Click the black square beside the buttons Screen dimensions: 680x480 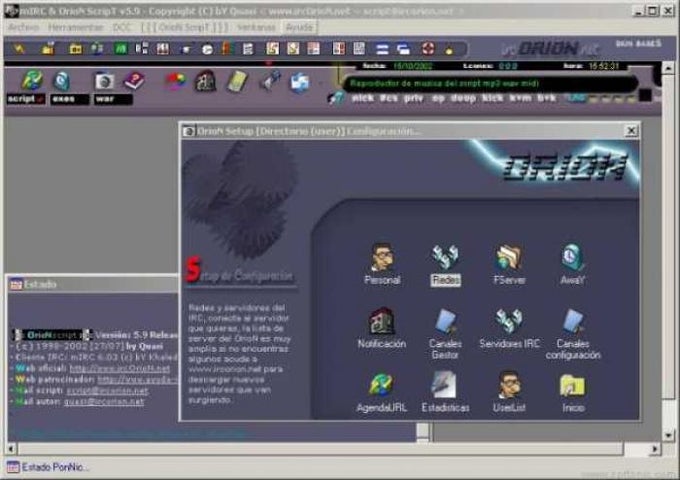[x=645, y=96]
